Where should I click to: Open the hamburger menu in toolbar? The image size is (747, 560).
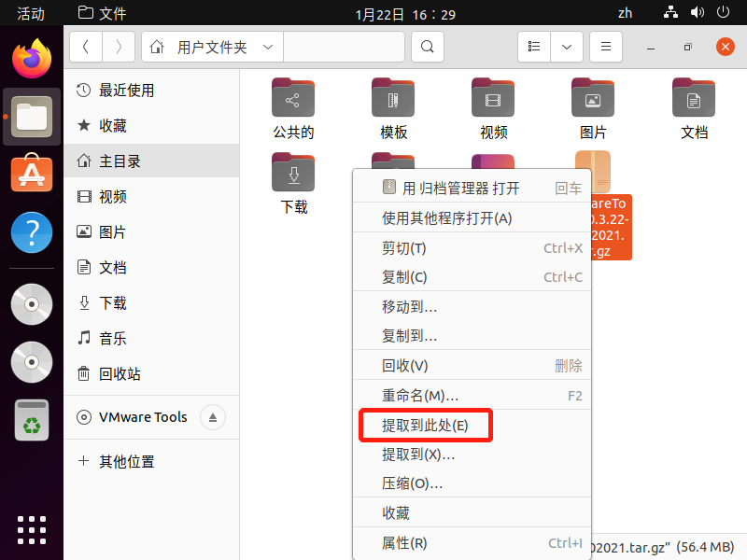pyautogui.click(x=605, y=47)
